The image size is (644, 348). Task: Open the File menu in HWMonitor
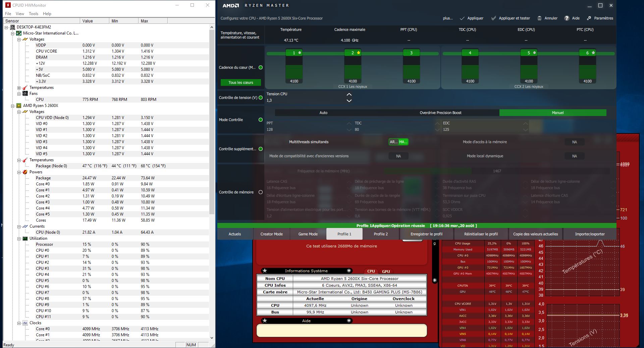coord(8,14)
